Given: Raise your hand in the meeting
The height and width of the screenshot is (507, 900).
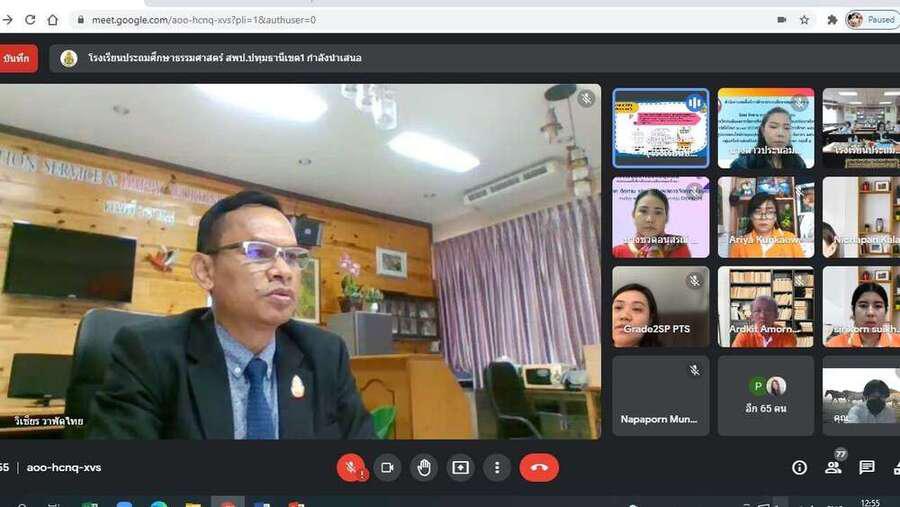Looking at the screenshot, I should click(424, 467).
